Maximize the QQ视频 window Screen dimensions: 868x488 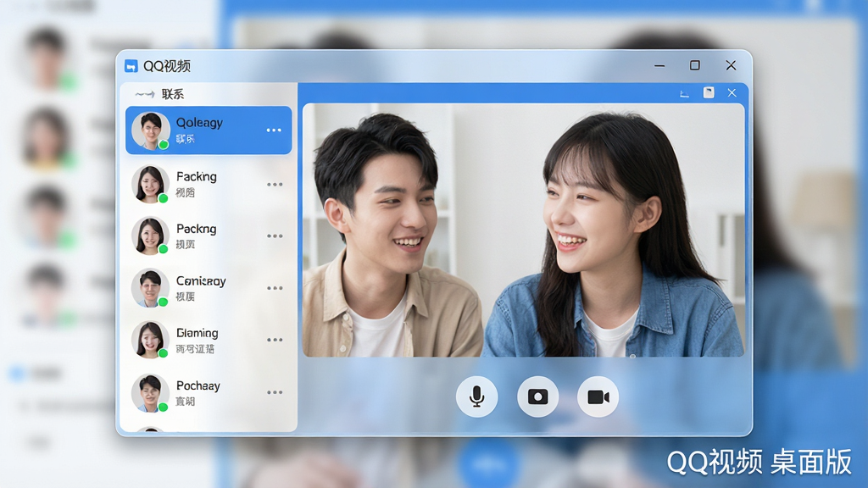pos(695,65)
